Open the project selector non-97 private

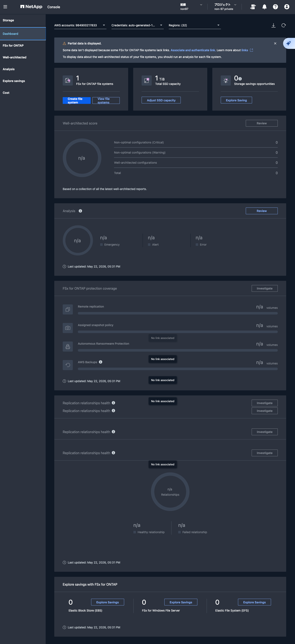[225, 7]
